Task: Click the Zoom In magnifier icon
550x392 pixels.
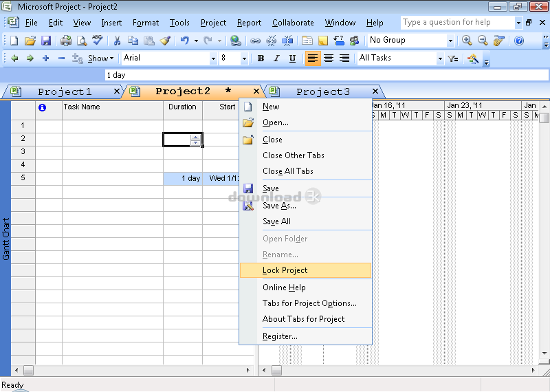Action: click(x=468, y=41)
